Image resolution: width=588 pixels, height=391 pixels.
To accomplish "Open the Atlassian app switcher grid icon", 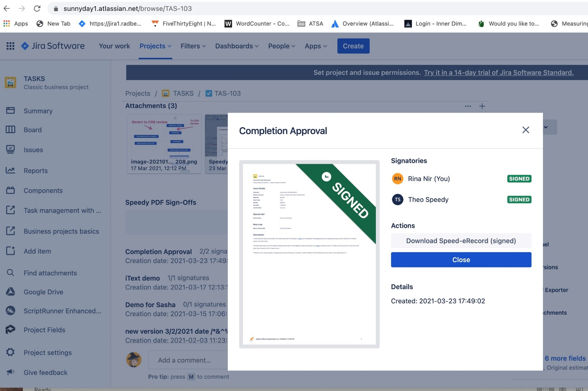I will coord(10,46).
